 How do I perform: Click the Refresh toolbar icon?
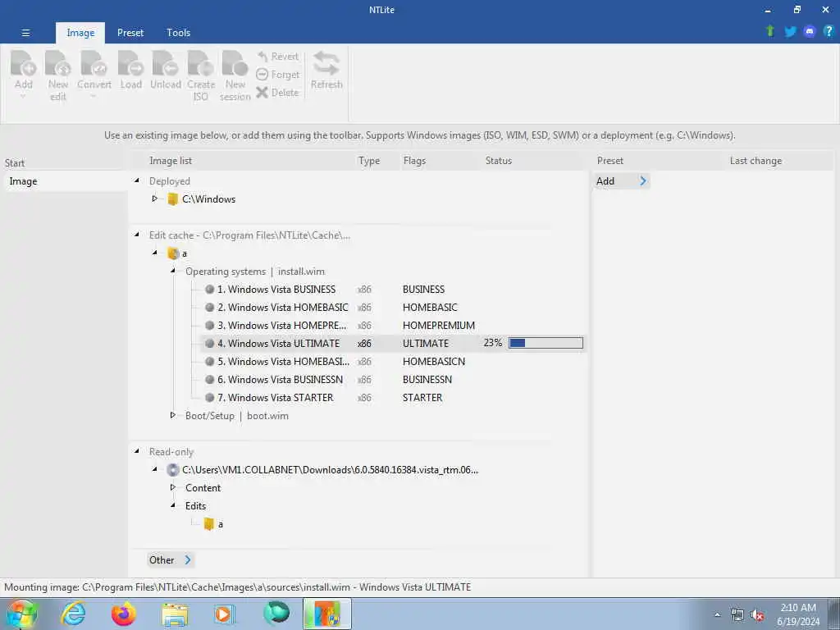tap(326, 63)
